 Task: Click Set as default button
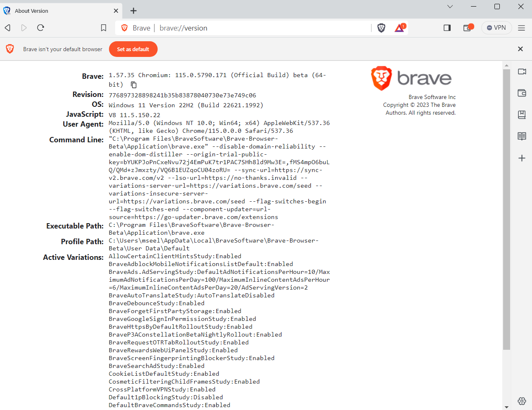133,49
